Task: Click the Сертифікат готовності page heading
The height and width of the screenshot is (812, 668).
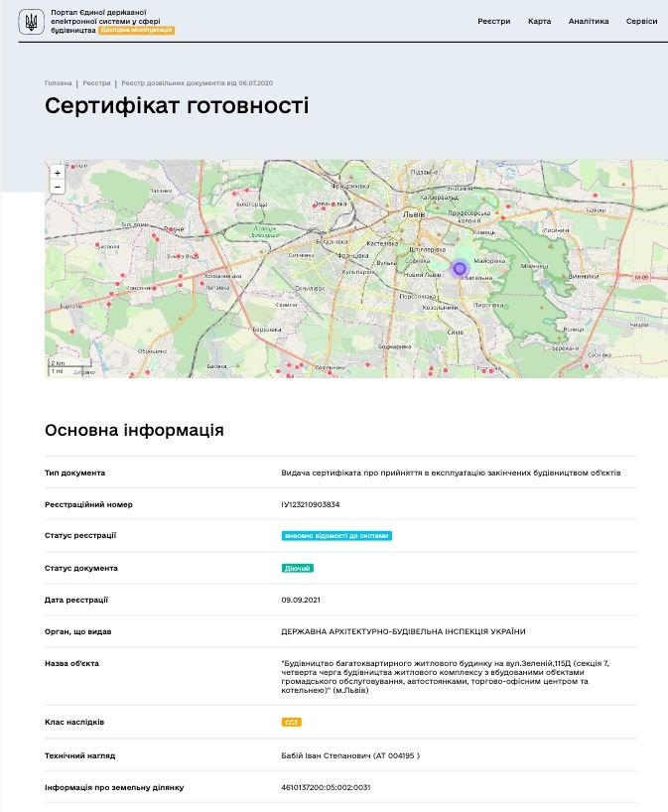Action: click(x=177, y=105)
